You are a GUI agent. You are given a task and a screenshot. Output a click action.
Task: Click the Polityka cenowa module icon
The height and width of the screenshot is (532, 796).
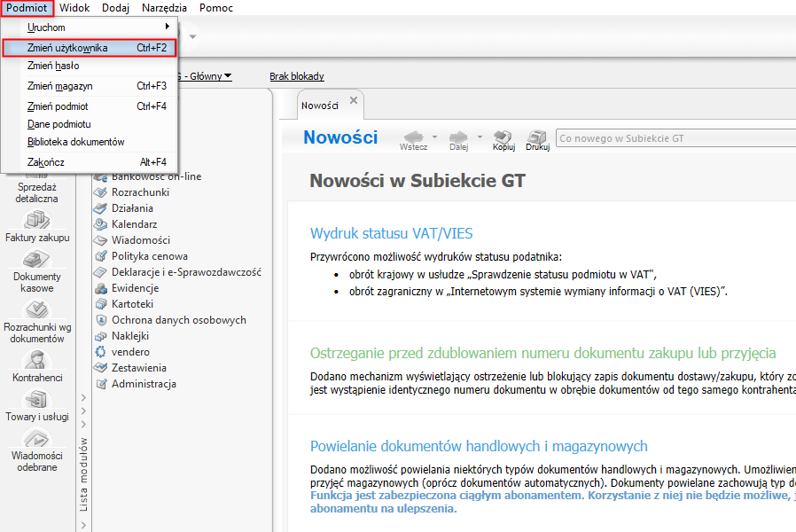click(x=101, y=256)
